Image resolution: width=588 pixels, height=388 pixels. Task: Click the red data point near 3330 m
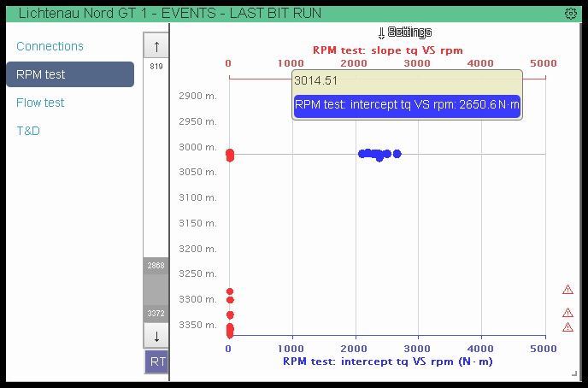230,315
